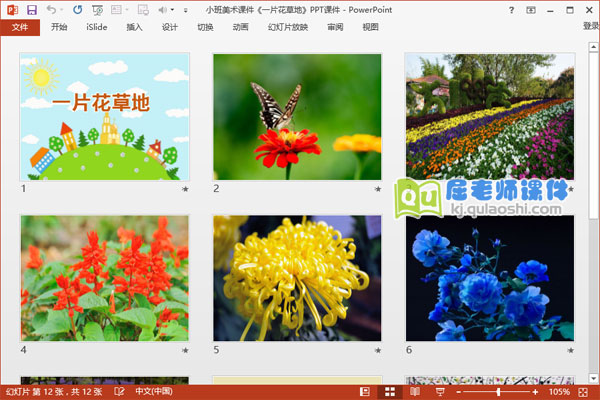This screenshot has width=600, height=400.
Task: Click the speaker audio icon
Action: pyautogui.click(x=163, y=10)
